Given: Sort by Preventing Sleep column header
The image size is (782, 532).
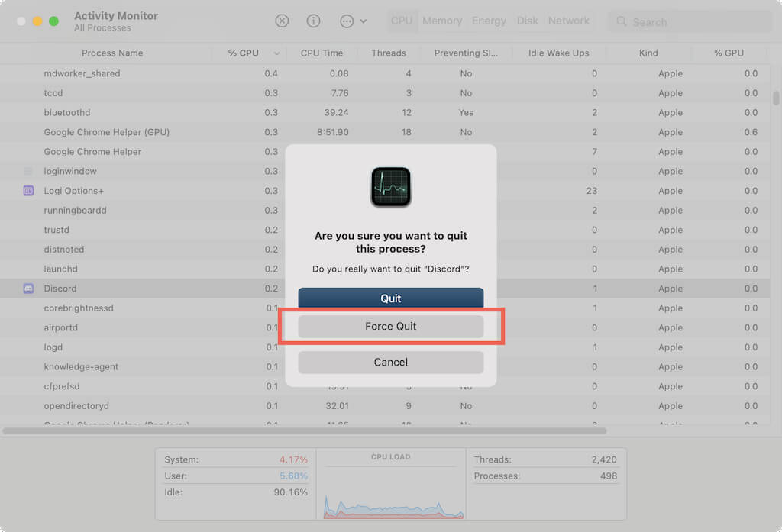Looking at the screenshot, I should (466, 53).
